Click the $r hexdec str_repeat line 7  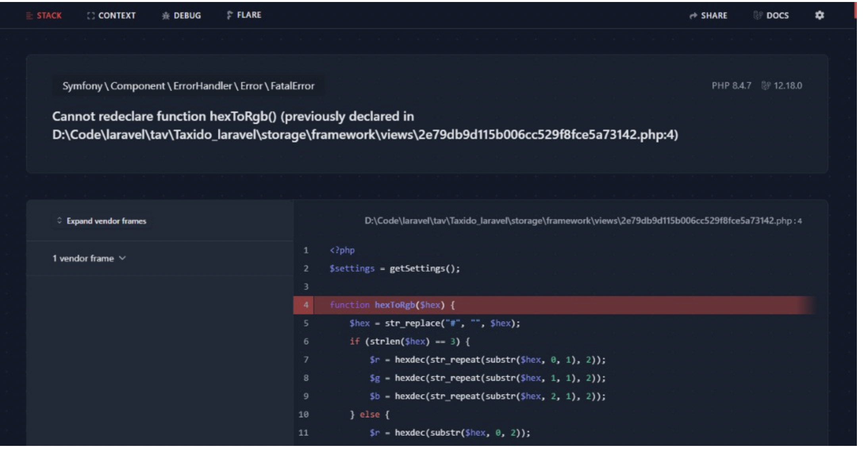pos(488,359)
